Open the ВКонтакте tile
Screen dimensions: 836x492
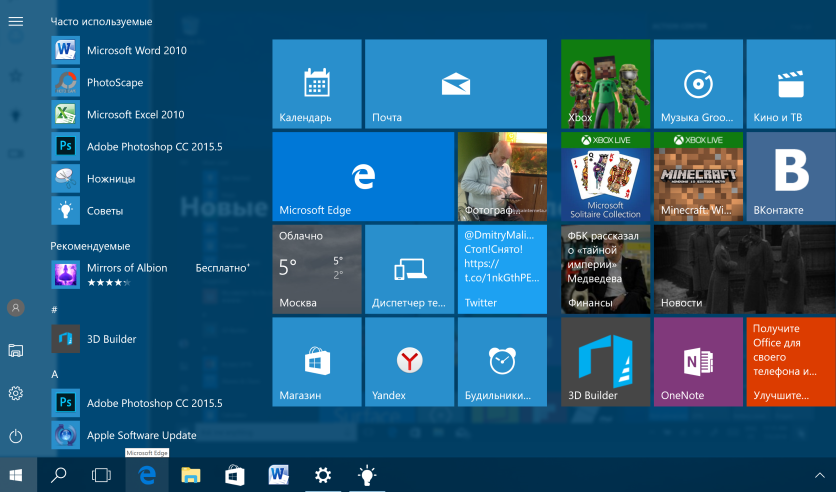(791, 176)
